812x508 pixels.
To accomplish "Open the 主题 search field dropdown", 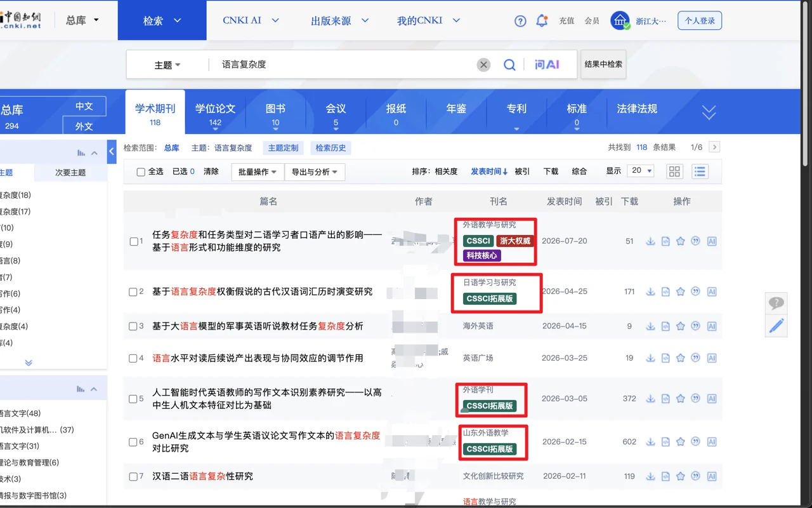I will (167, 65).
